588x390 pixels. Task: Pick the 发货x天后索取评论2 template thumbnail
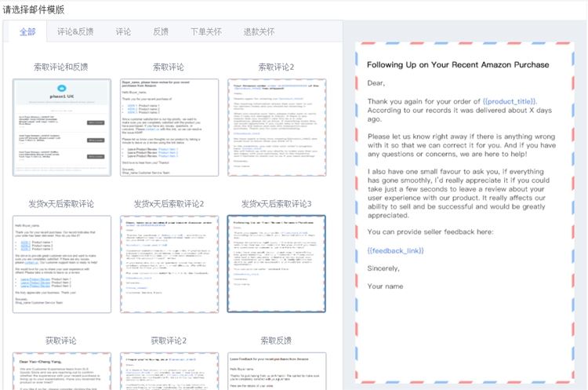[169, 264]
